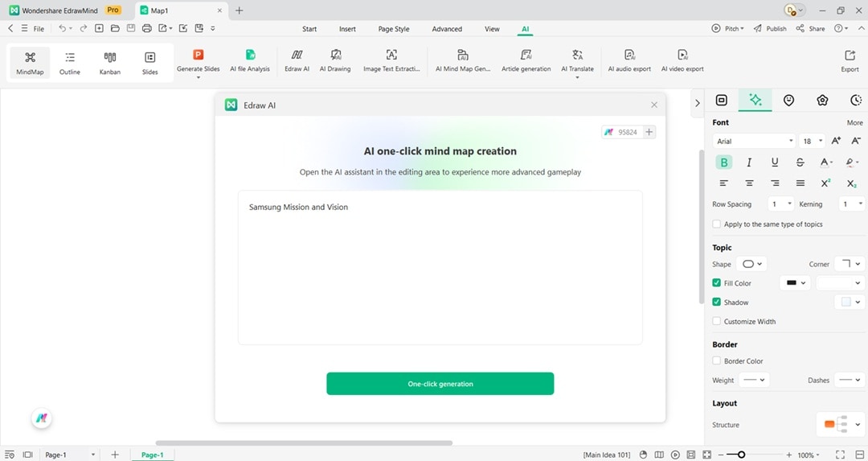Viewport: 868px width, 461px height.
Task: Open border Weight dropdown
Action: pyautogui.click(x=753, y=380)
